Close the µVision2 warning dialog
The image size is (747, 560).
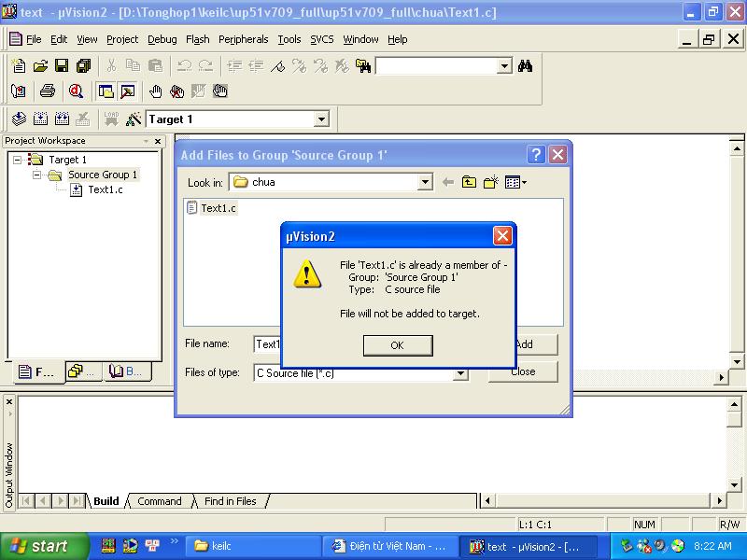point(502,236)
